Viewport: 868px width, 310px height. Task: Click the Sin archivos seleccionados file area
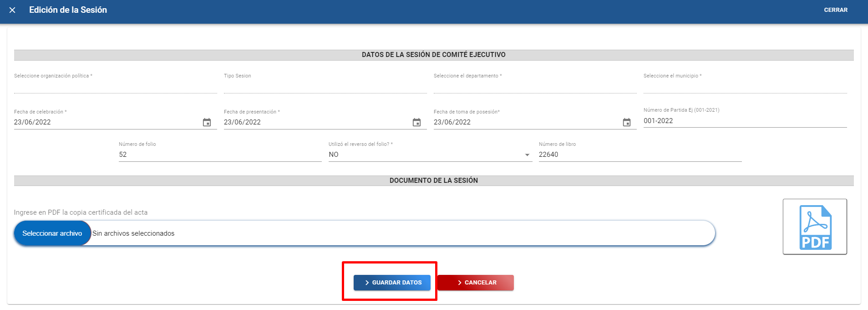(x=133, y=233)
